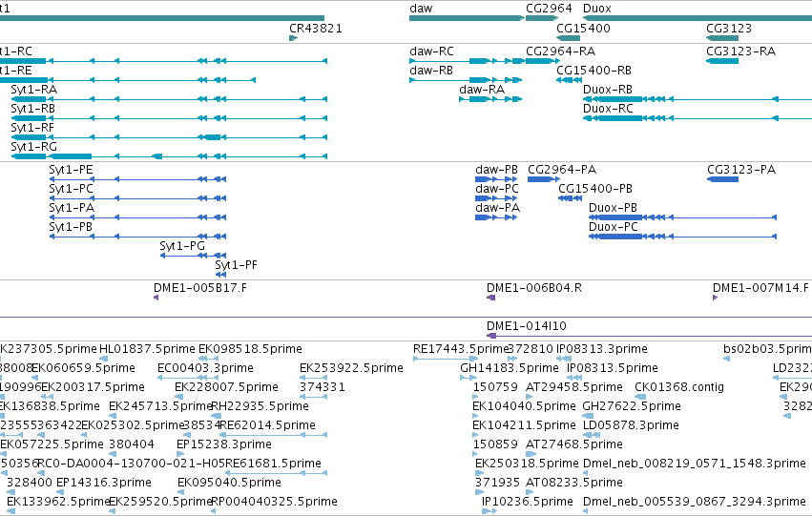
Task: Select EST RE61681.5prime
Action: tap(273, 464)
